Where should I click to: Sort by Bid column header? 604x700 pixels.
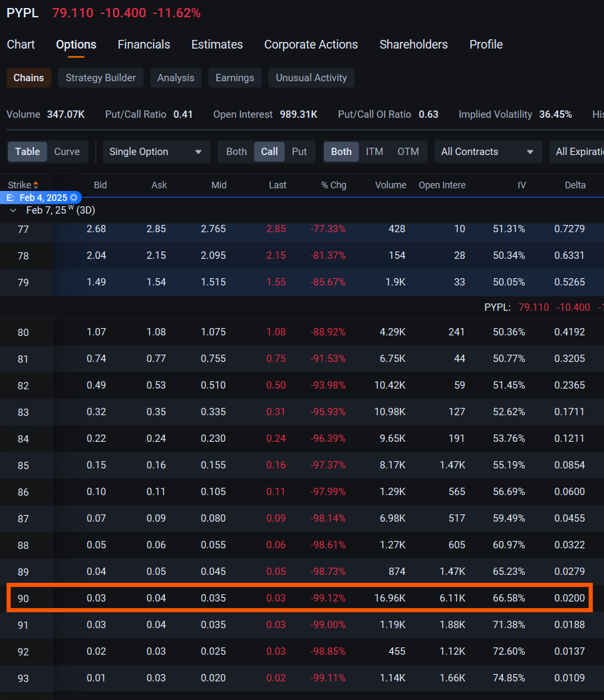point(100,185)
